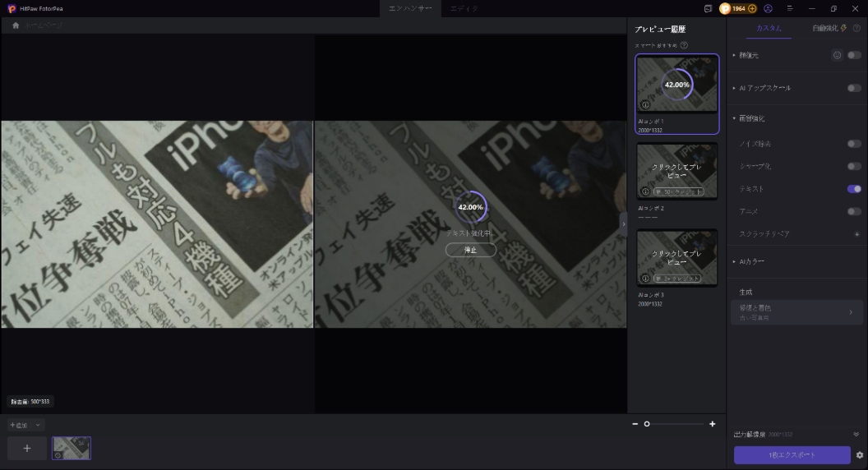Click the +追加 add button

pyautogui.click(x=19, y=425)
